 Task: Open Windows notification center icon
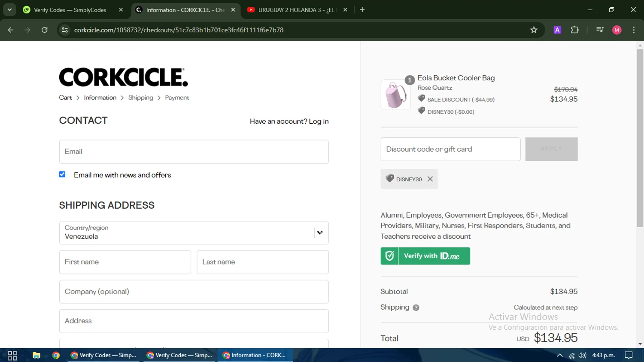click(x=629, y=356)
